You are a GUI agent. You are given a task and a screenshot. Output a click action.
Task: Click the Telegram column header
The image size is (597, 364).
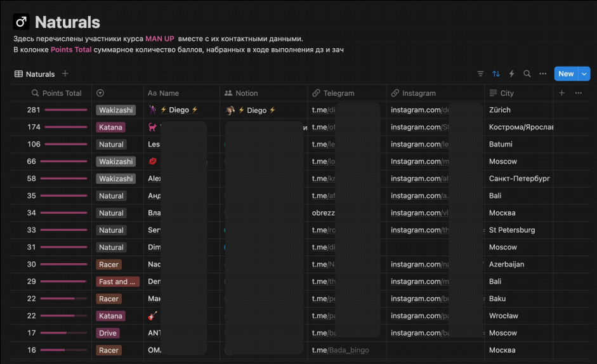pyautogui.click(x=338, y=93)
